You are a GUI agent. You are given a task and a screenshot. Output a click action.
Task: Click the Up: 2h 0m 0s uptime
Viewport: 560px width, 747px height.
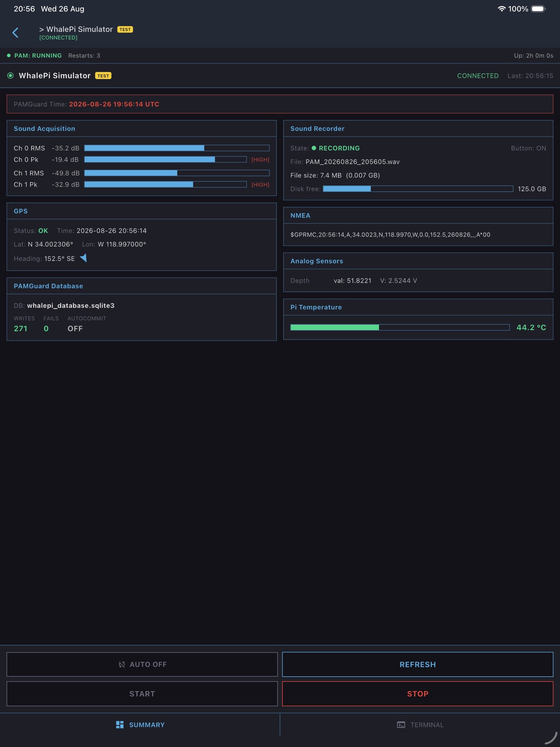click(534, 56)
